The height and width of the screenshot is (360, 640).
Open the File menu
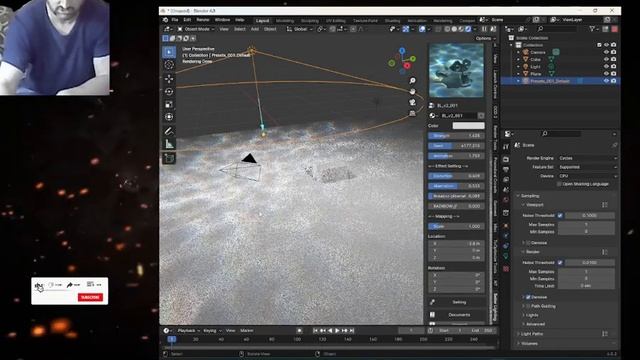pos(175,20)
